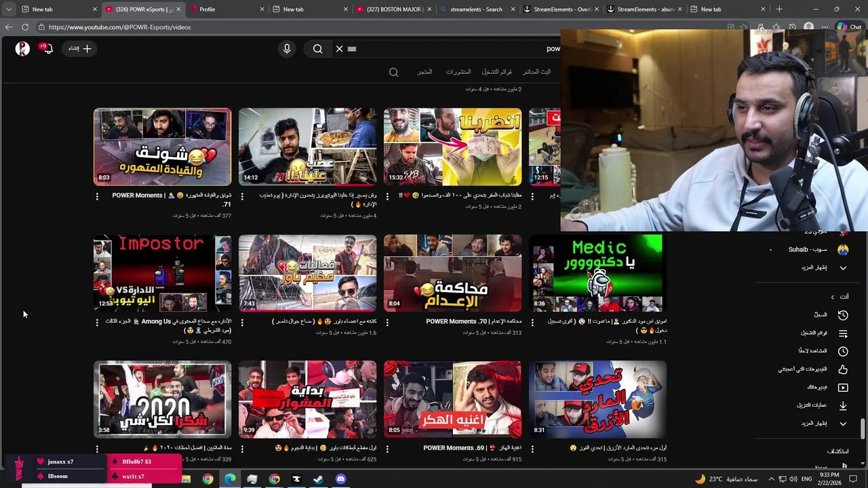
Task: Open the 15:32 money challenge thumbnail
Action: (x=452, y=147)
